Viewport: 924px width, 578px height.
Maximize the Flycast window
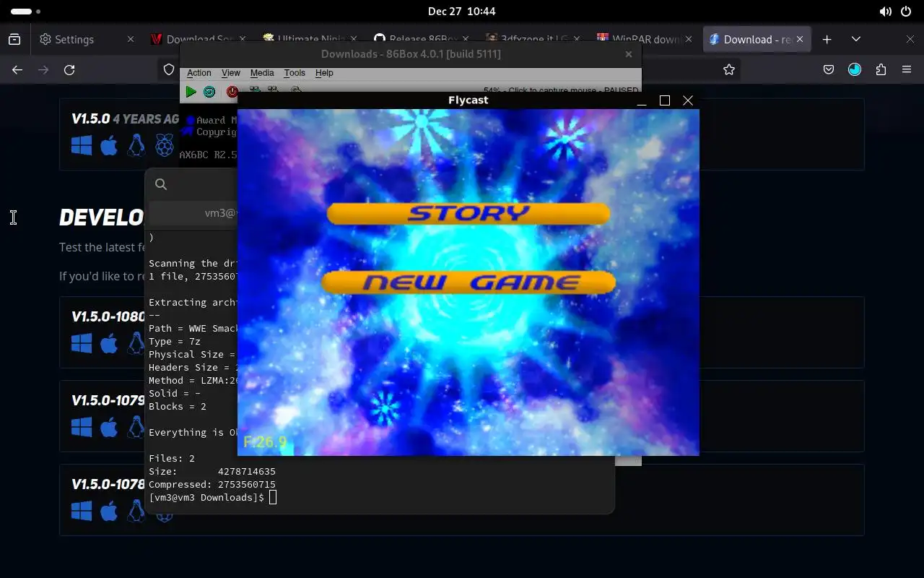point(665,100)
